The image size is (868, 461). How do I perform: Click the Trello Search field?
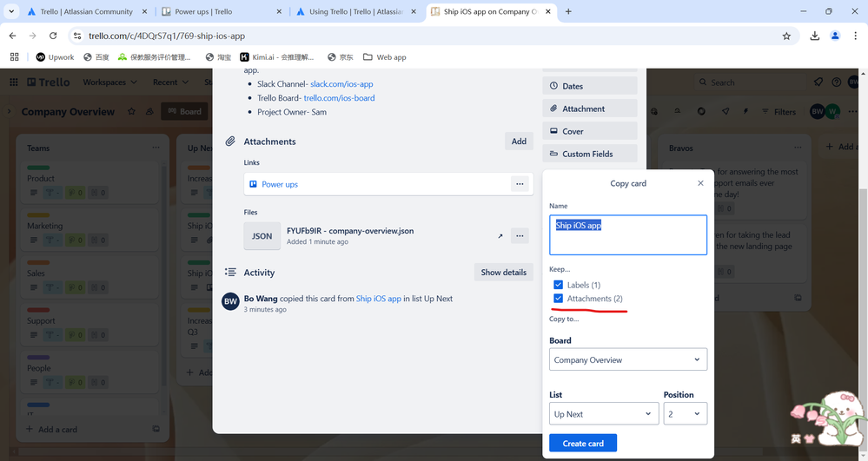[749, 82]
